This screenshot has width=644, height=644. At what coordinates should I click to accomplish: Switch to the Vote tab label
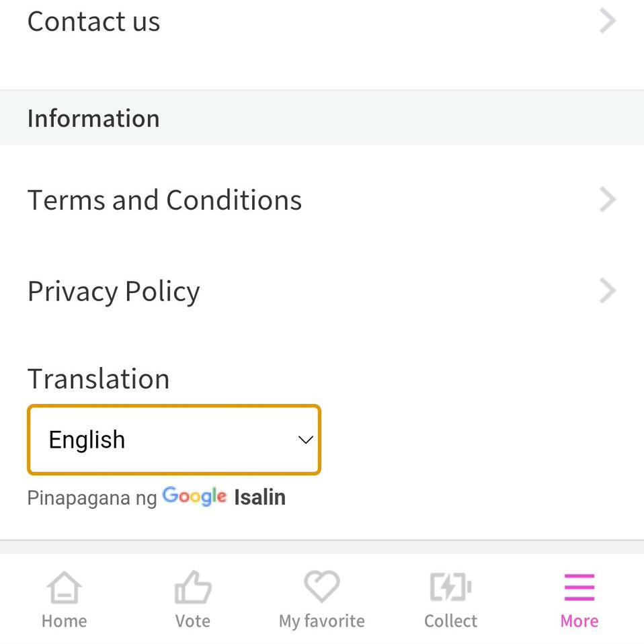[x=193, y=621]
